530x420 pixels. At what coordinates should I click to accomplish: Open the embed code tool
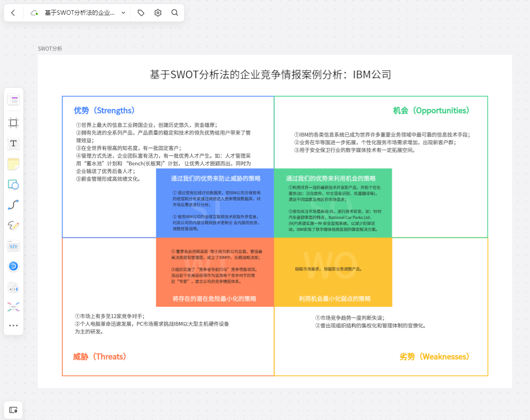13,246
